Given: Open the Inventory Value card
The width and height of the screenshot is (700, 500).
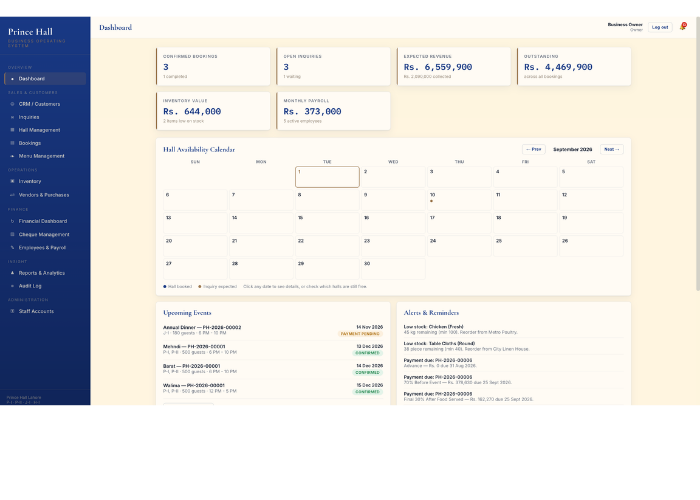Looking at the screenshot, I should [213, 111].
